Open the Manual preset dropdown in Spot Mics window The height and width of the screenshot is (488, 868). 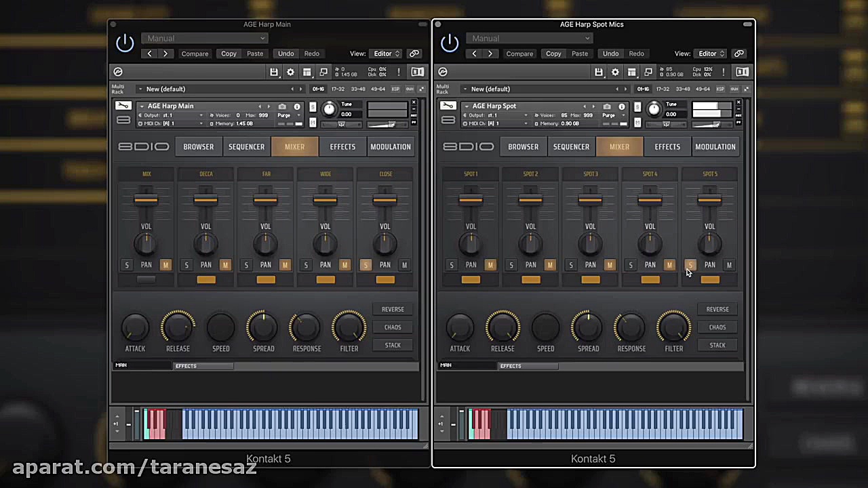click(529, 39)
